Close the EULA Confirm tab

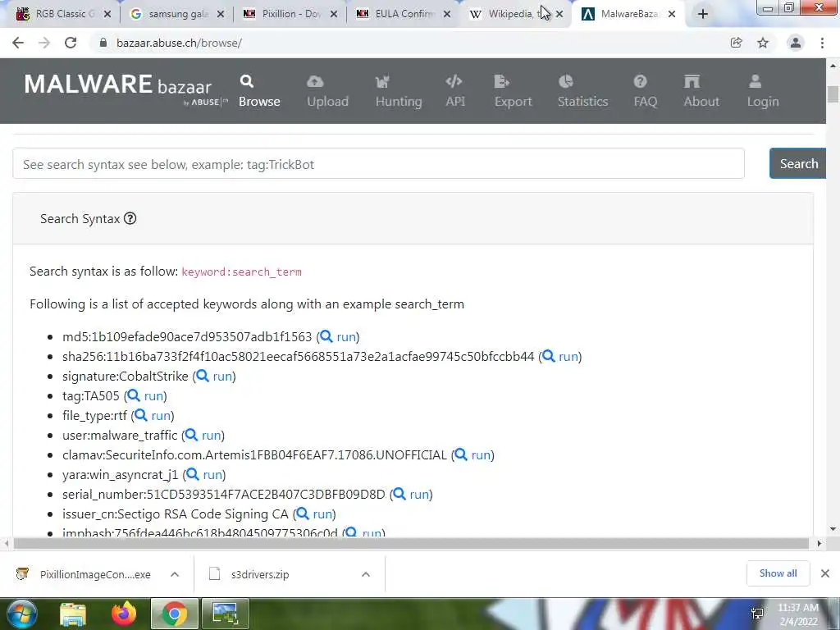point(447,15)
